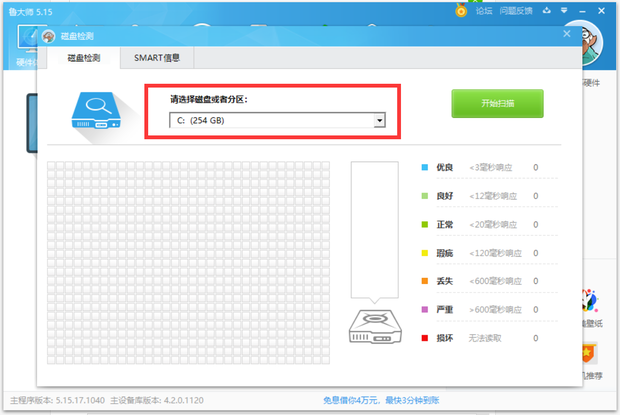Click the yellow legend swatch for <120毫秒响应
Viewport: 620px width, 415px height.
[x=425, y=253]
